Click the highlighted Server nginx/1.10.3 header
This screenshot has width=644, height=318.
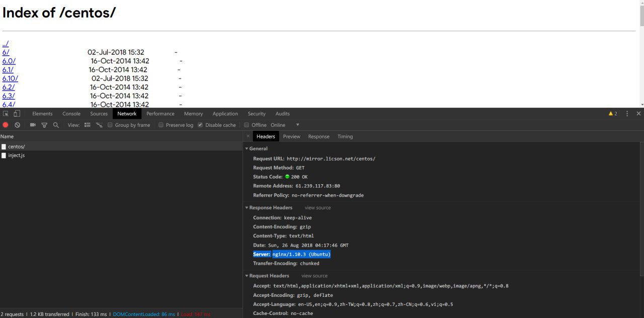[x=292, y=255]
